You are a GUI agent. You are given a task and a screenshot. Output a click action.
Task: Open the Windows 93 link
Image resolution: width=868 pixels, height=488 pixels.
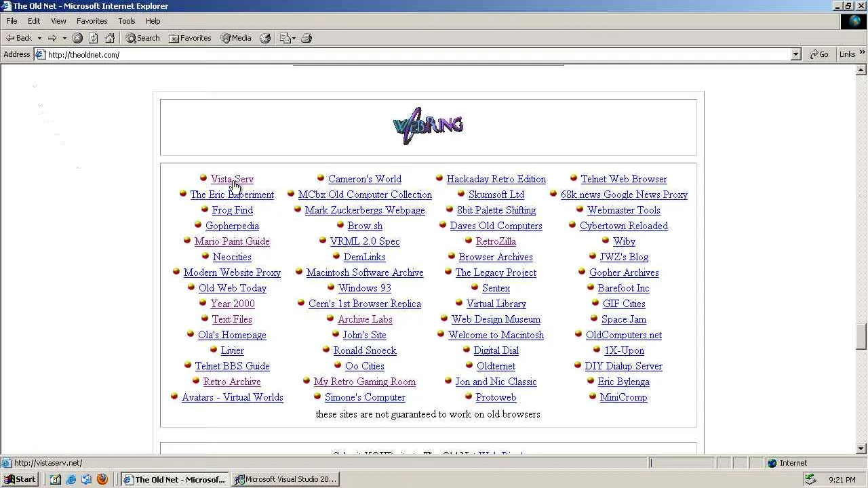[x=365, y=288]
